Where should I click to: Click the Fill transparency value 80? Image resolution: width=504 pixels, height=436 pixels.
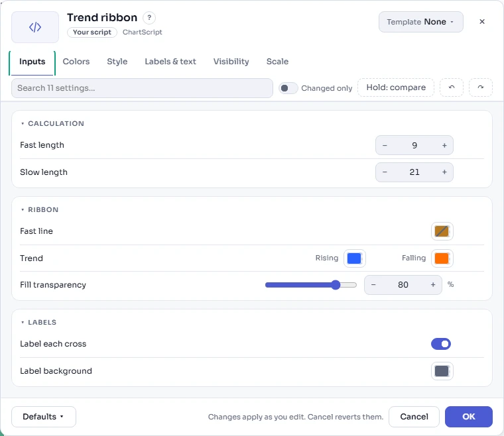(403, 285)
